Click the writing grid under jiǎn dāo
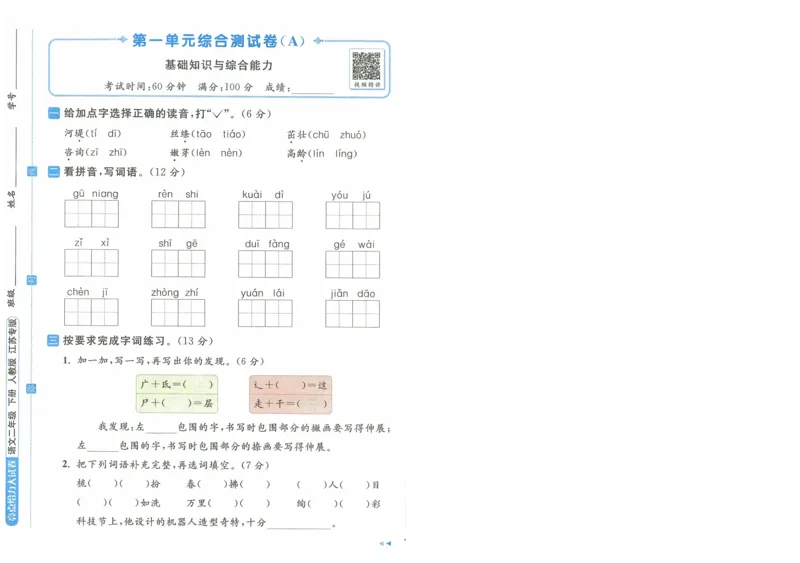 coord(353,313)
